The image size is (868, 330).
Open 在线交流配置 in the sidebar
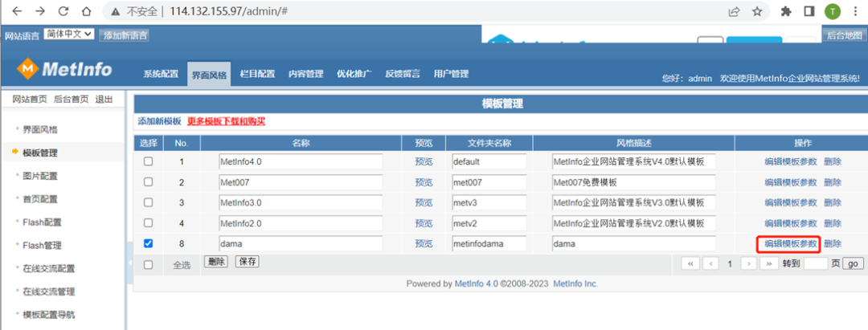49,269
